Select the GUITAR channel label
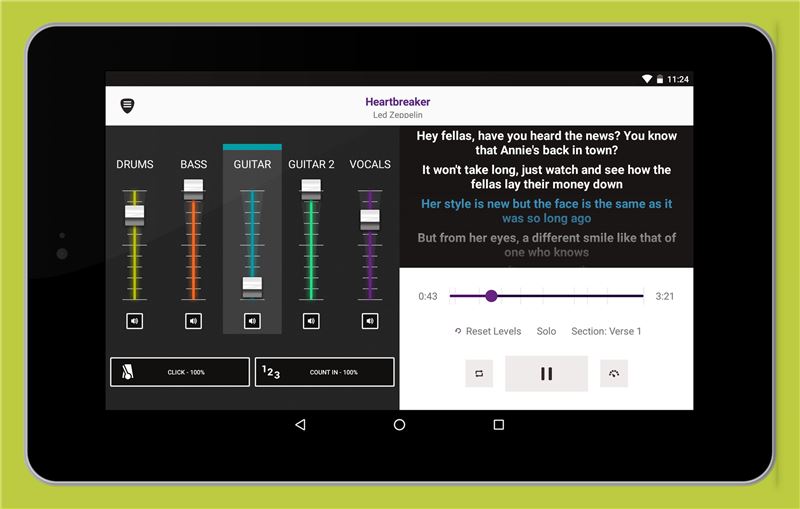This screenshot has height=509, width=800. click(252, 164)
